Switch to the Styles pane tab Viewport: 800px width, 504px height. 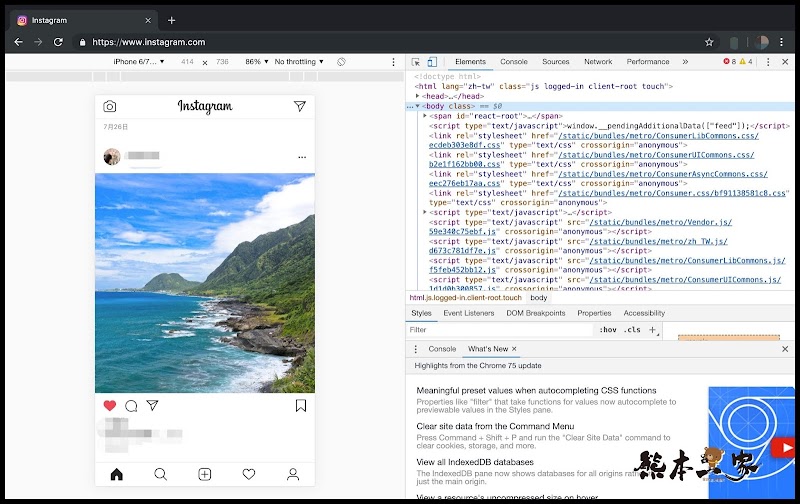tap(421, 313)
